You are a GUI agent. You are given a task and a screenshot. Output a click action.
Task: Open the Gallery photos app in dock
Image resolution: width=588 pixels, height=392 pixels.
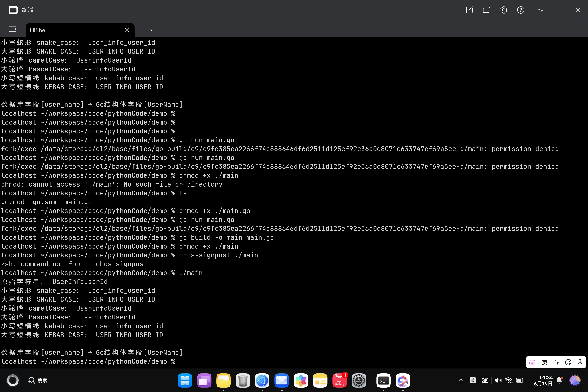(301, 381)
